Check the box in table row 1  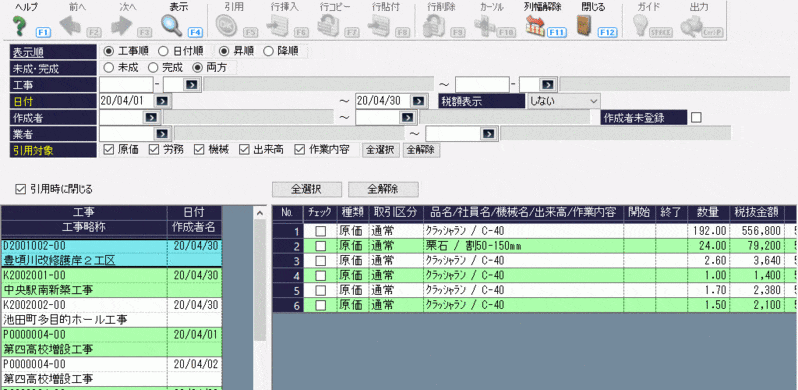click(321, 231)
